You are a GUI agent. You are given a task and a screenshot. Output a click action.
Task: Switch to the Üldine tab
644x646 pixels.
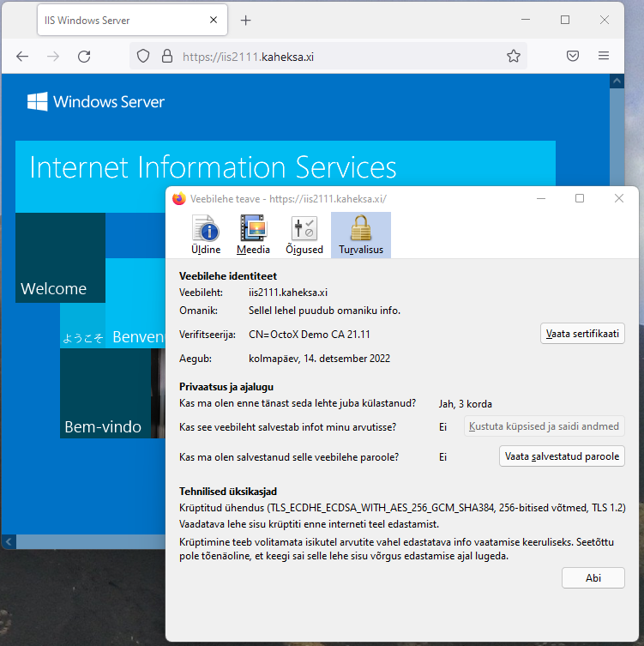[x=206, y=235]
